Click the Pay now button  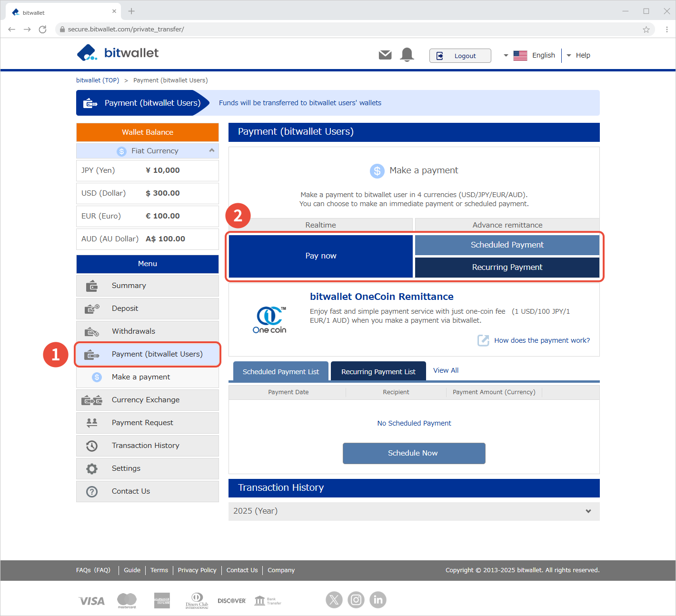321,256
